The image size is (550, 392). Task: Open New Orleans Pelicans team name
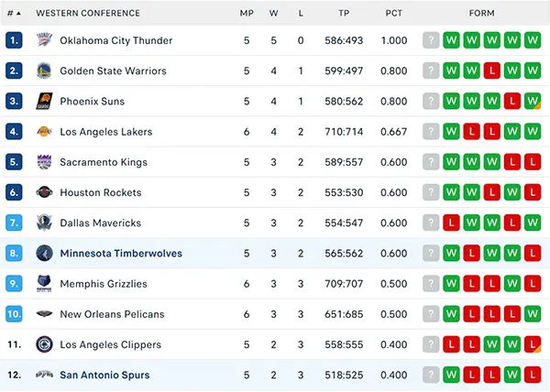(112, 314)
